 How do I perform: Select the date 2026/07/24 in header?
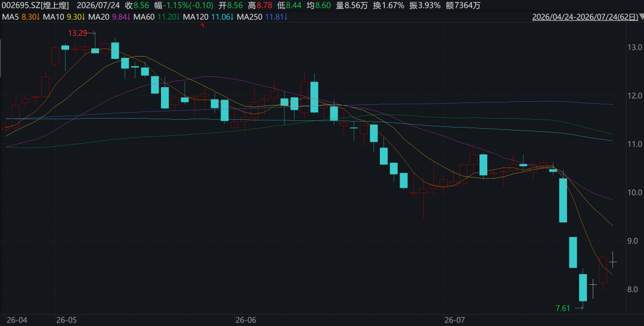(98, 5)
